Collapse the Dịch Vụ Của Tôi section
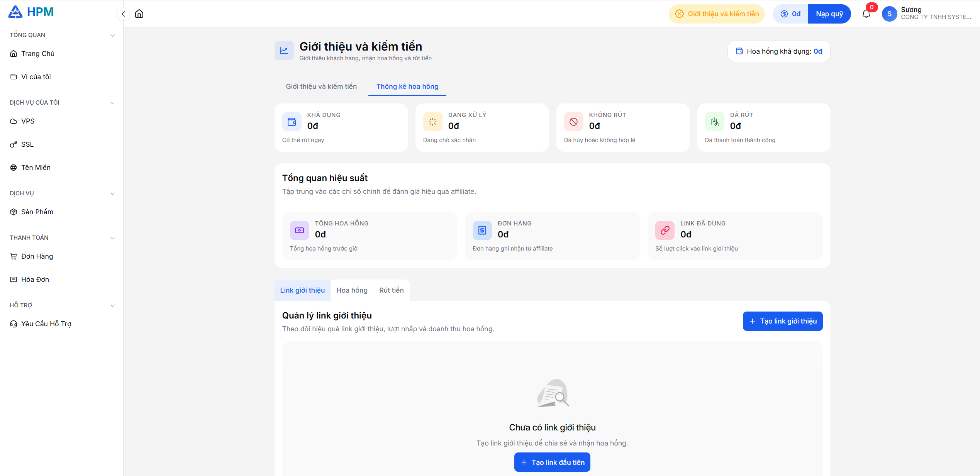Image resolution: width=980 pixels, height=476 pixels. coord(112,103)
